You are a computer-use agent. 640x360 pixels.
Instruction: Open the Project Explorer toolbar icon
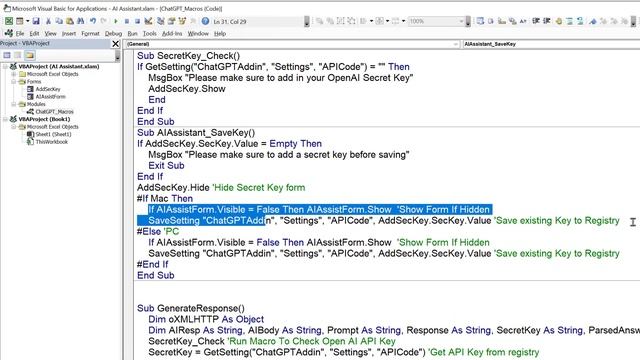tap(161, 21)
